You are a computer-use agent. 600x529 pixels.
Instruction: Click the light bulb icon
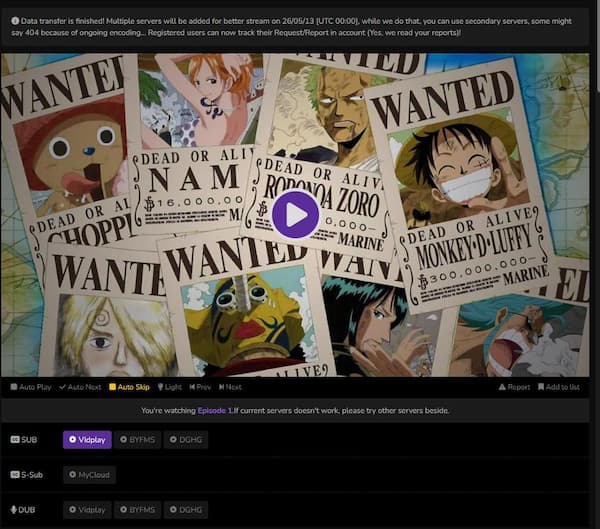coord(160,387)
